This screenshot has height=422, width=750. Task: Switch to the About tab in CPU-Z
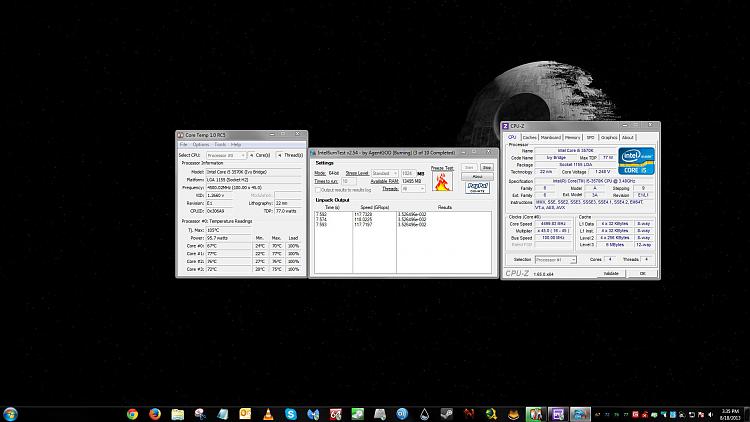click(x=628, y=137)
